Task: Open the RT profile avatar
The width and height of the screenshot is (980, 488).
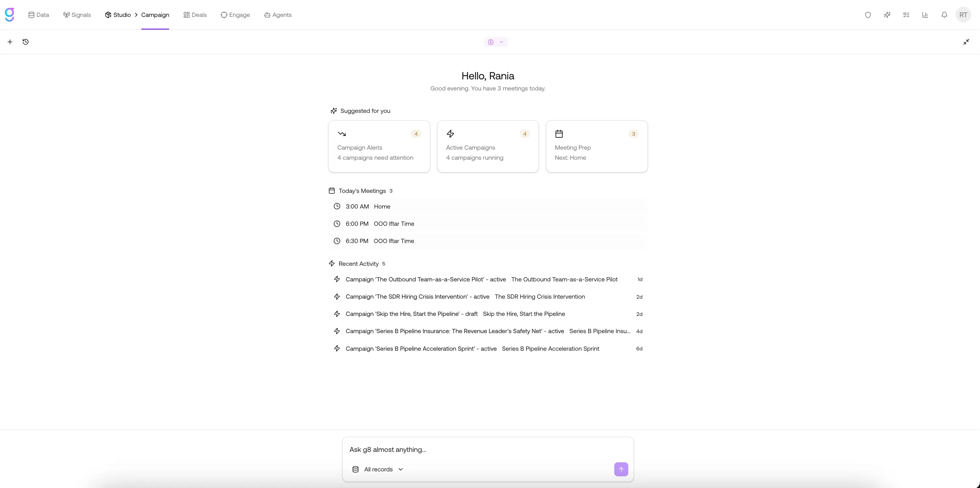Action: (964, 15)
